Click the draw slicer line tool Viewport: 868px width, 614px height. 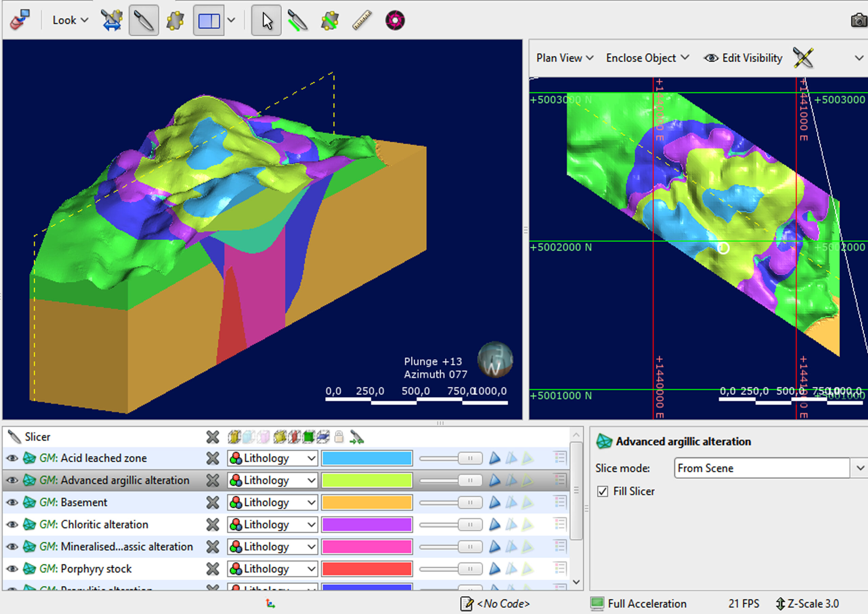(x=298, y=20)
